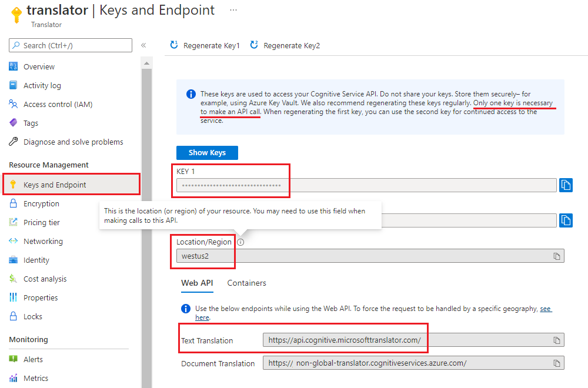Copy the second key field value
This screenshot has height=388, width=588.
pyautogui.click(x=566, y=220)
